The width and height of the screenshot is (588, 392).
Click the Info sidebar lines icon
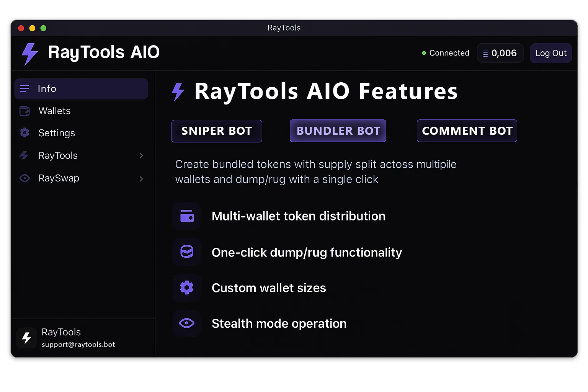click(24, 89)
